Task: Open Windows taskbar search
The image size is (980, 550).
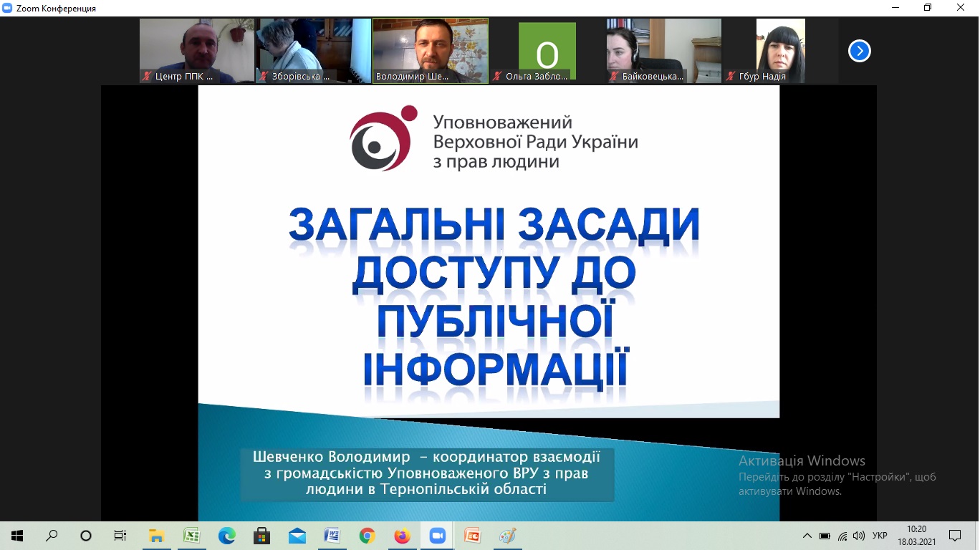Action: click(52, 536)
